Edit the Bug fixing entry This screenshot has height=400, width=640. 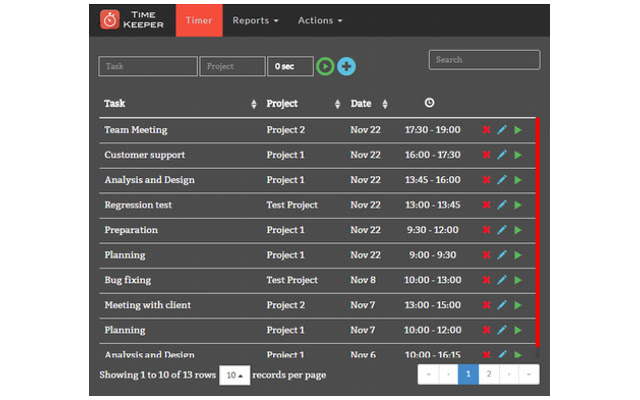pyautogui.click(x=502, y=280)
